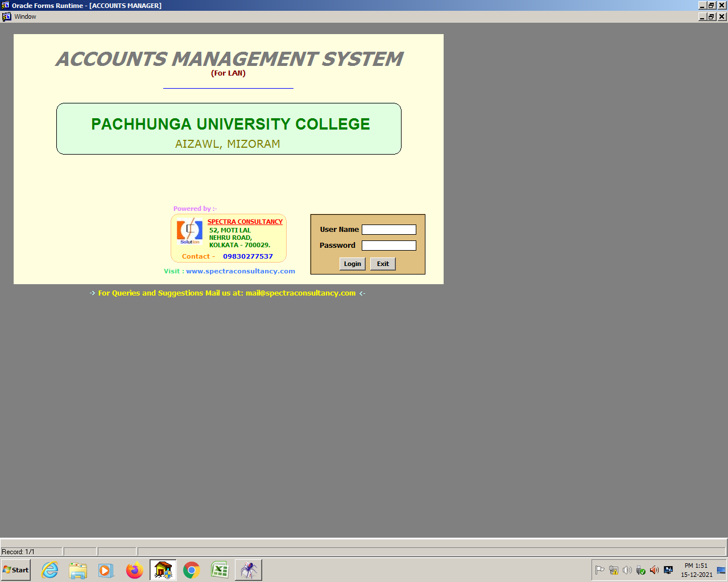Click the Oracle Forms title bar icon
Viewport: 728px width, 582px height.
pyautogui.click(x=6, y=5)
